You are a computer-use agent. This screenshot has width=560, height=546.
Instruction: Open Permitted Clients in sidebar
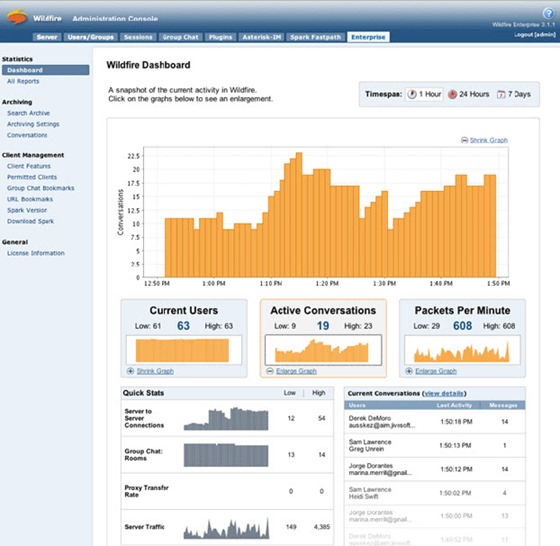click(x=32, y=177)
